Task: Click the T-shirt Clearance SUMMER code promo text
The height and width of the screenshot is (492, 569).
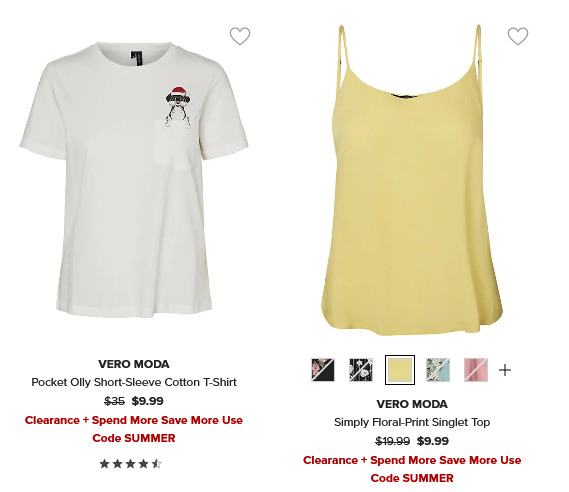Action: (134, 429)
